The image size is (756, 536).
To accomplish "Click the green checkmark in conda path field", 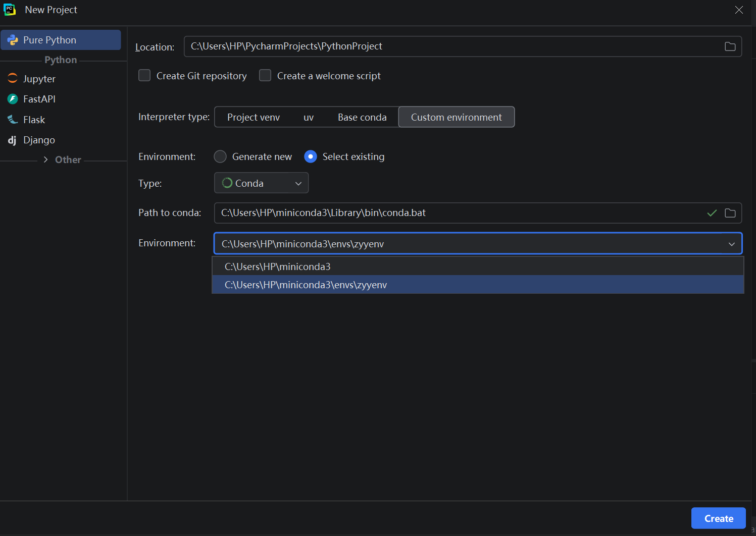I will [x=712, y=213].
